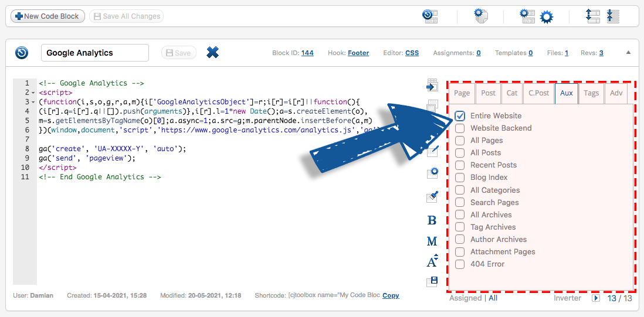Click the M icon in editor sidebar
The height and width of the screenshot is (317, 644).
pyautogui.click(x=432, y=241)
